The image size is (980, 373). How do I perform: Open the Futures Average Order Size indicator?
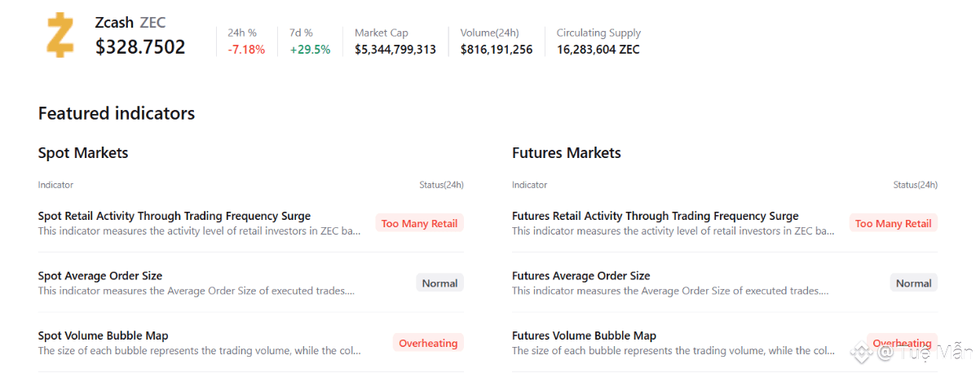[580, 276]
